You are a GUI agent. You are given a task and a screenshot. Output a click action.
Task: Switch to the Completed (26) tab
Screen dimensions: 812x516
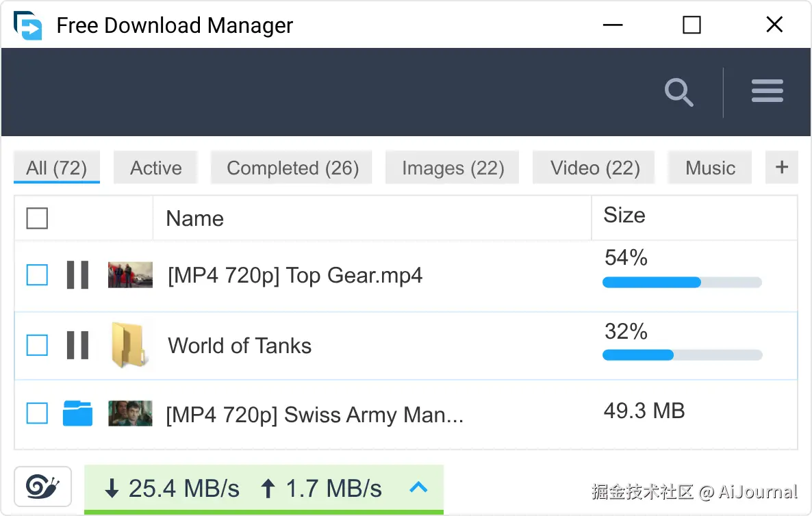click(292, 168)
